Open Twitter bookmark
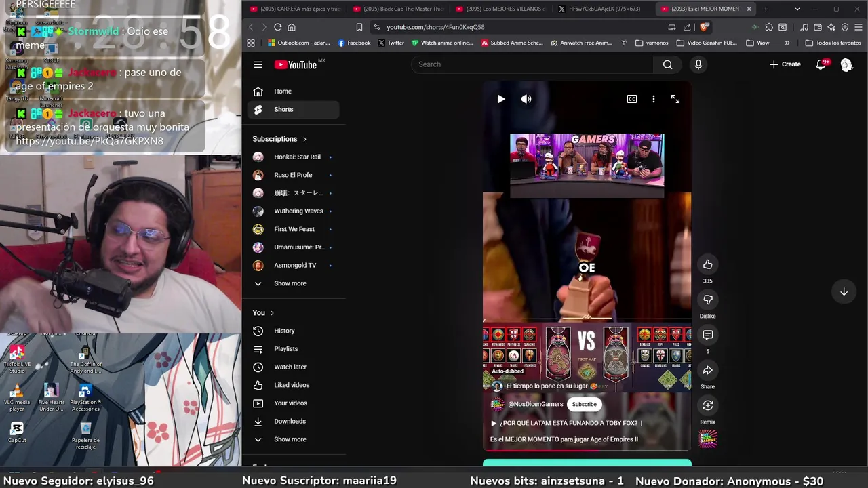 391,43
